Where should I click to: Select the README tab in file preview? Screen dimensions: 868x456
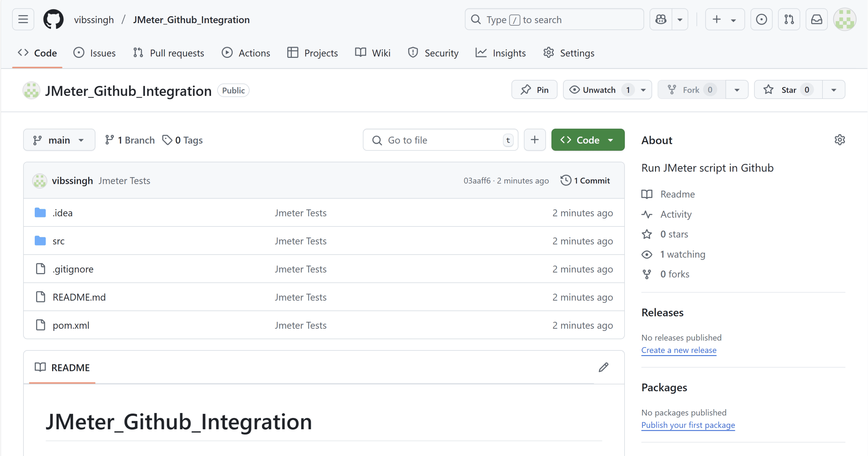click(62, 367)
